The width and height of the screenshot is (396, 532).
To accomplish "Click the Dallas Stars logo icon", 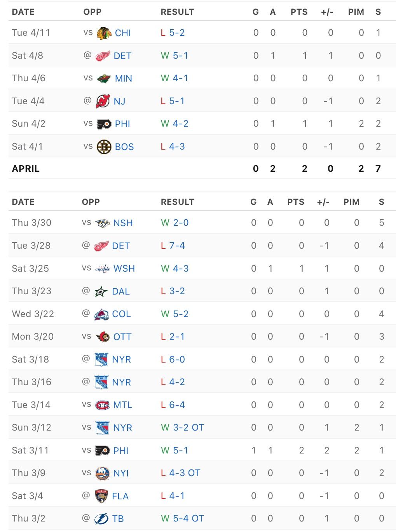I will point(101,291).
